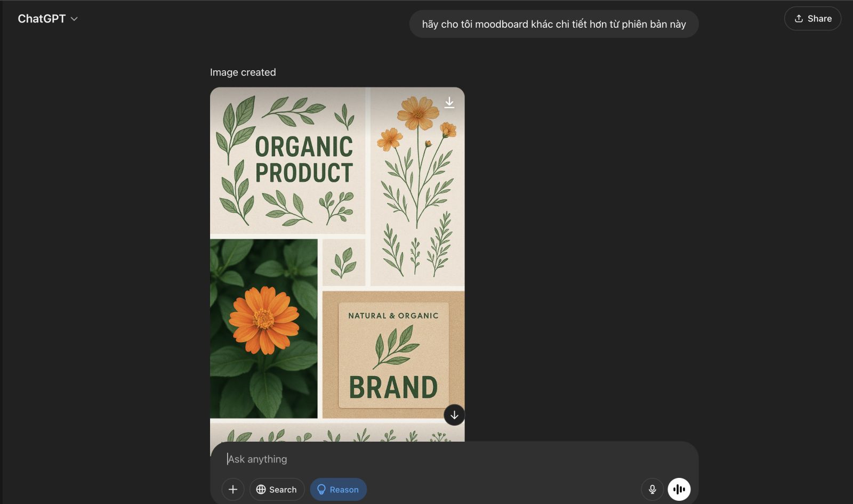Select the Vietnamese moodboard request message bubble
The image size is (853, 504).
[553, 24]
